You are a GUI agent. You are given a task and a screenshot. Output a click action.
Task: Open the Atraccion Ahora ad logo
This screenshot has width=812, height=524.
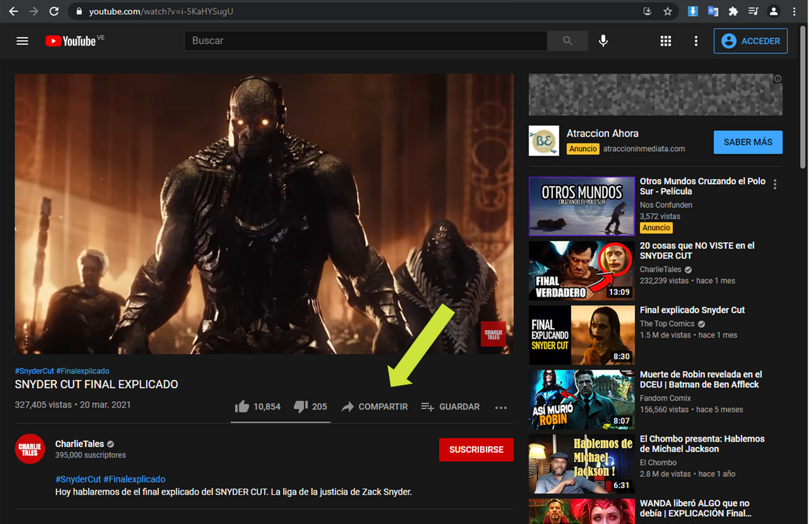click(544, 141)
